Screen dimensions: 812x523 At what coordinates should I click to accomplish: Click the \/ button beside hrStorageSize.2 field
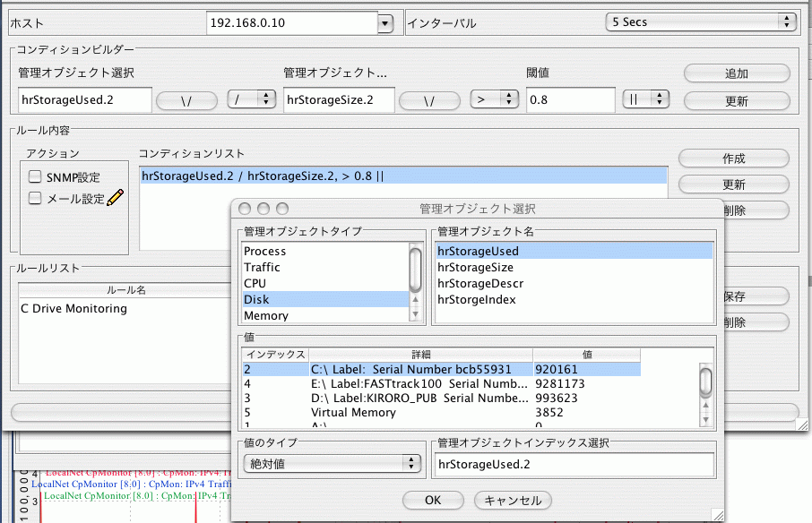[x=429, y=101]
